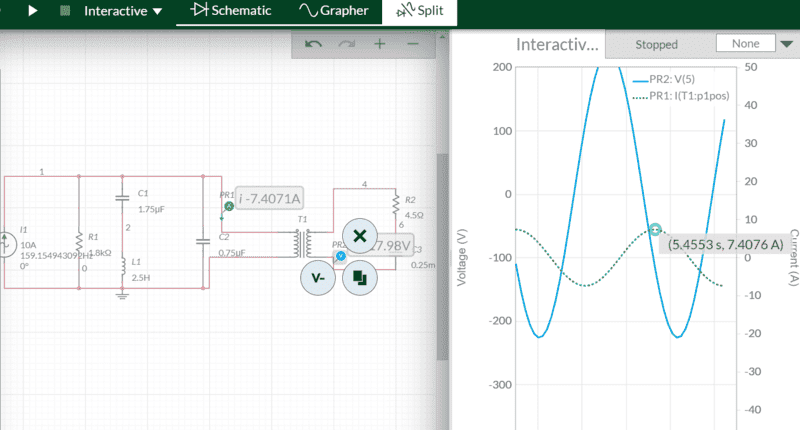Click the cursor tooltip (5.4553 s, 7.4076 A)
Viewport: 800px width, 430px height.
click(726, 244)
